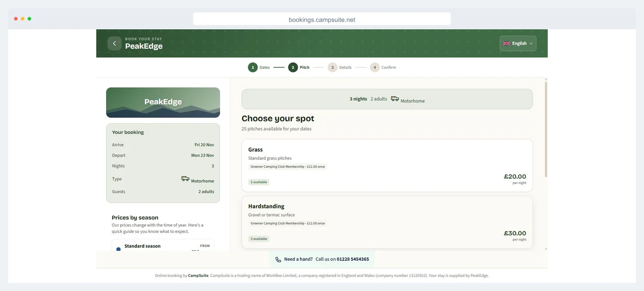The image size is (644, 291).
Task: Click the 2 adults guests value
Action: 206,192
